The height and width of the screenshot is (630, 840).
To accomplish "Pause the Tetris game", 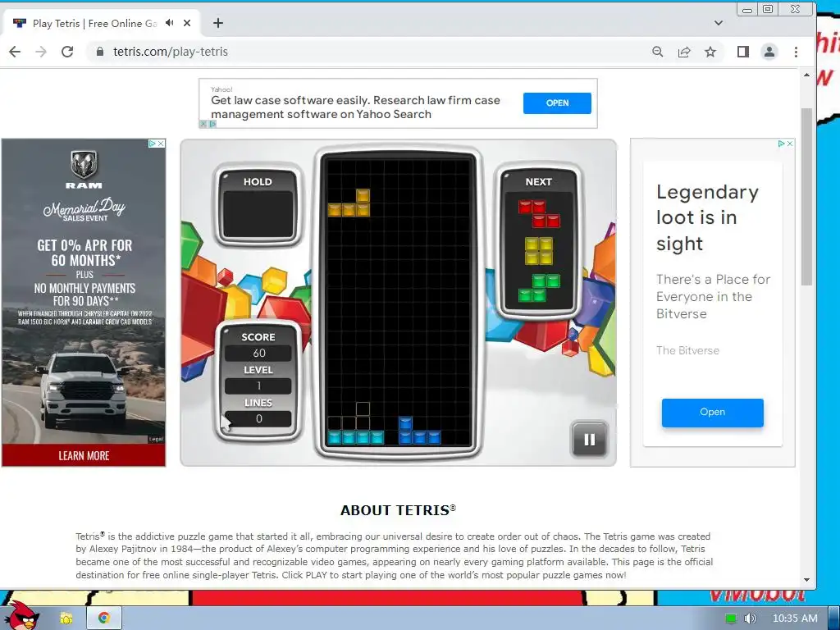I will click(x=589, y=440).
